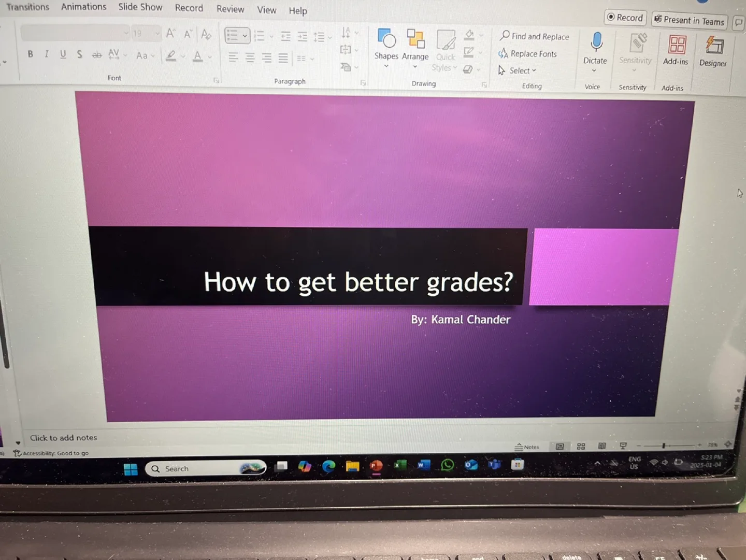Open the Review tab

click(231, 9)
